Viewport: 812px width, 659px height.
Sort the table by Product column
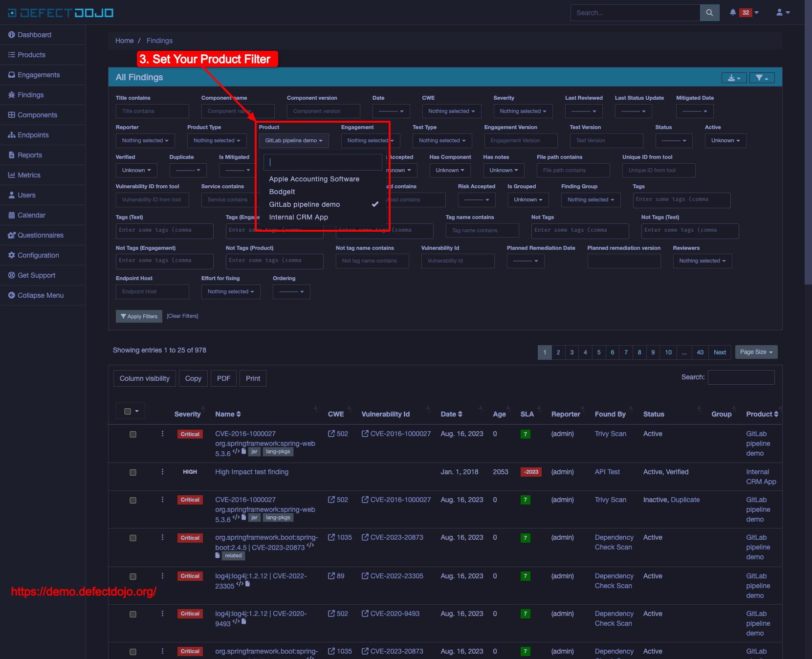coord(762,414)
